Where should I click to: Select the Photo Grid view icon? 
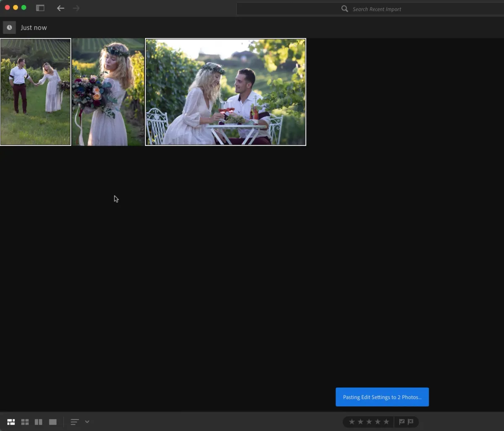pyautogui.click(x=11, y=422)
